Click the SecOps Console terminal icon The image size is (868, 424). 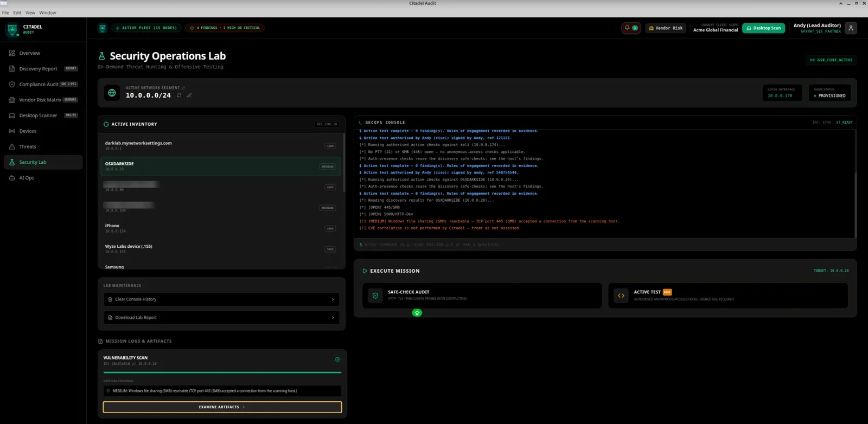click(360, 123)
